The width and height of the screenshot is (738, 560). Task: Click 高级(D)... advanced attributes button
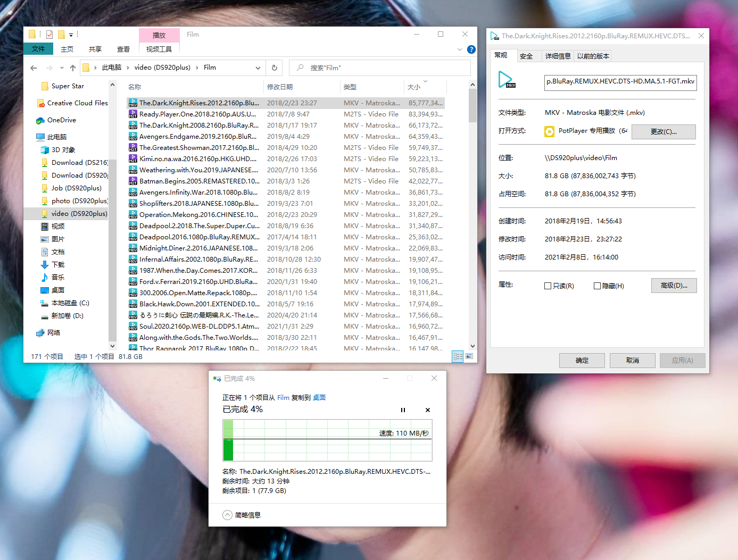click(674, 286)
